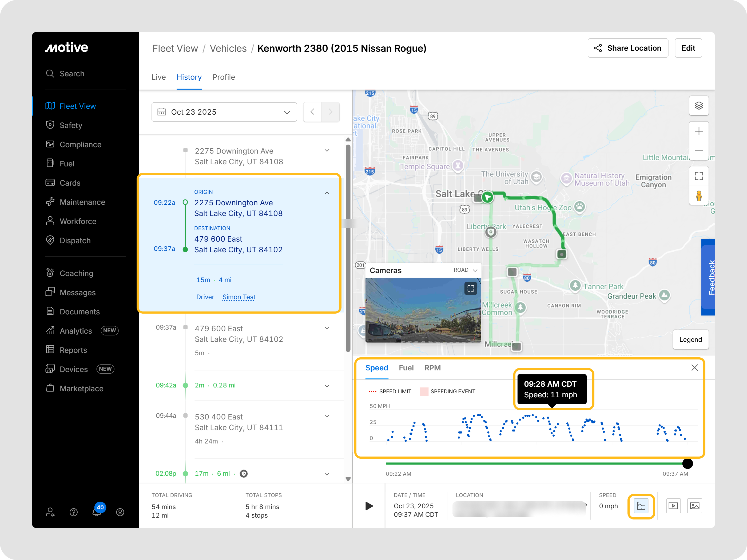Open the ROAD camera dropdown

pos(465,270)
